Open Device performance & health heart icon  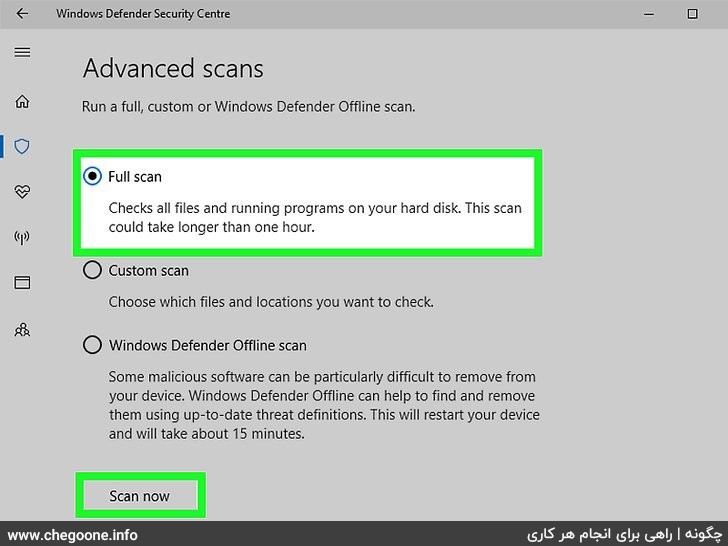pyautogui.click(x=22, y=191)
